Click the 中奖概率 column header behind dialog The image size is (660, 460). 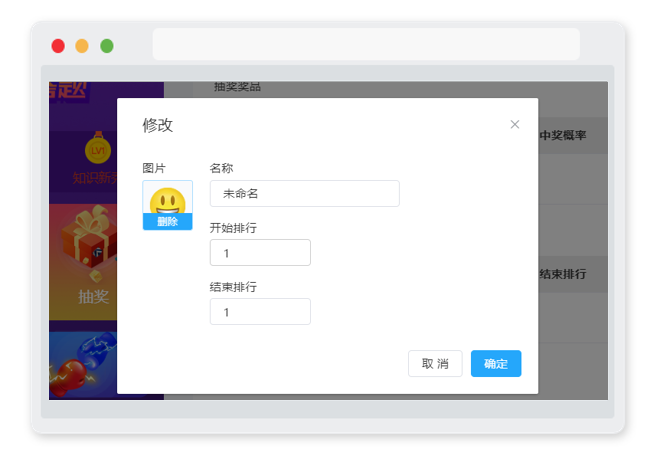[x=563, y=135]
